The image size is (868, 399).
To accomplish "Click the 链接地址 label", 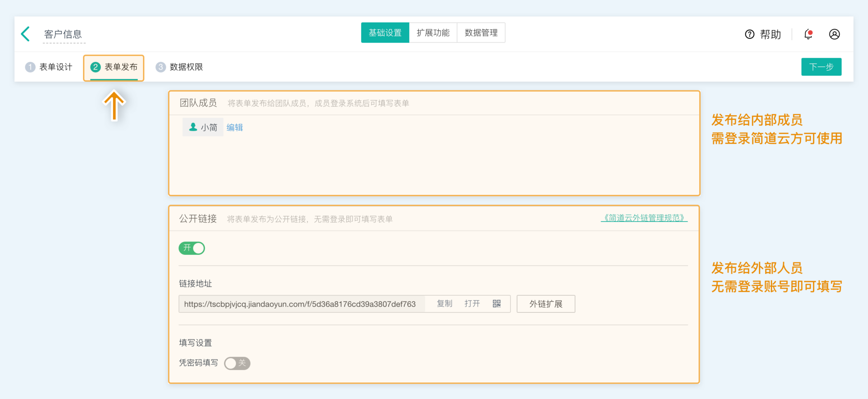I will click(195, 284).
